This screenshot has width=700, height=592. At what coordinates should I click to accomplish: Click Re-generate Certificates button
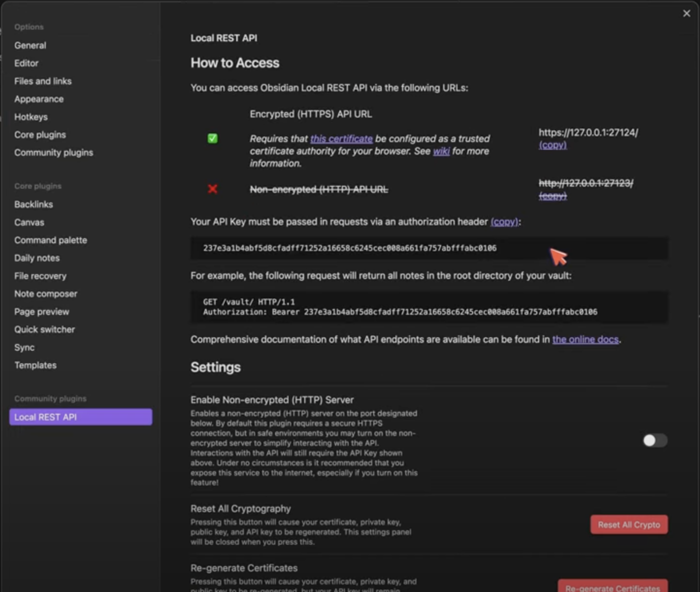pos(612,586)
